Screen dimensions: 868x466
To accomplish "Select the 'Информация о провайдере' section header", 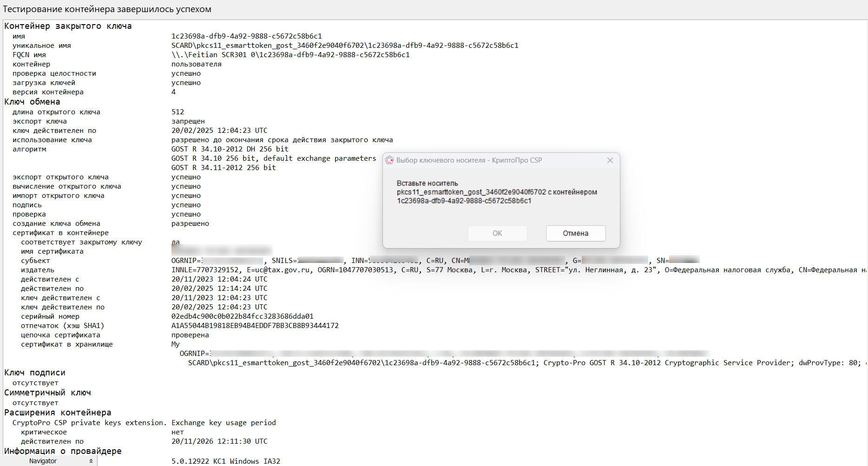I will [63, 451].
